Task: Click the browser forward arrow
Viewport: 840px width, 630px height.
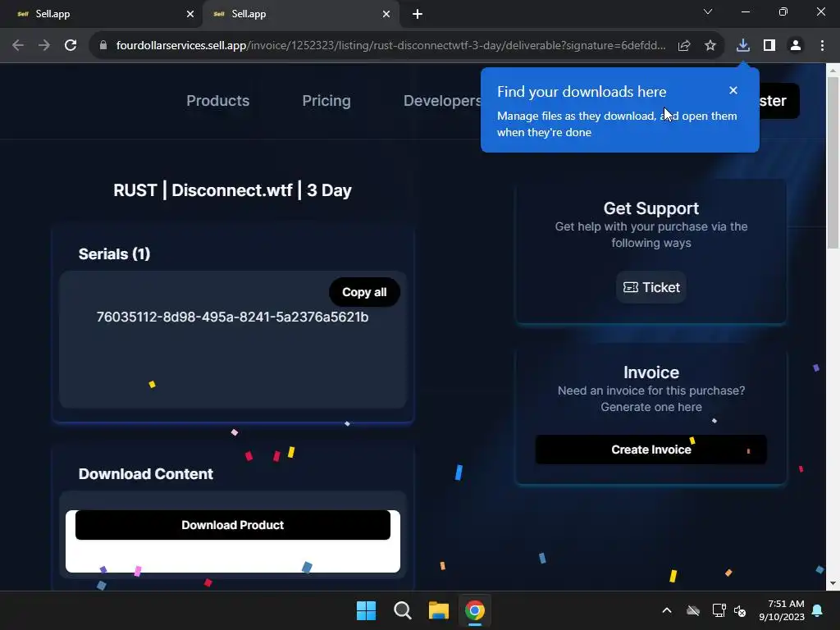Action: (x=44, y=46)
